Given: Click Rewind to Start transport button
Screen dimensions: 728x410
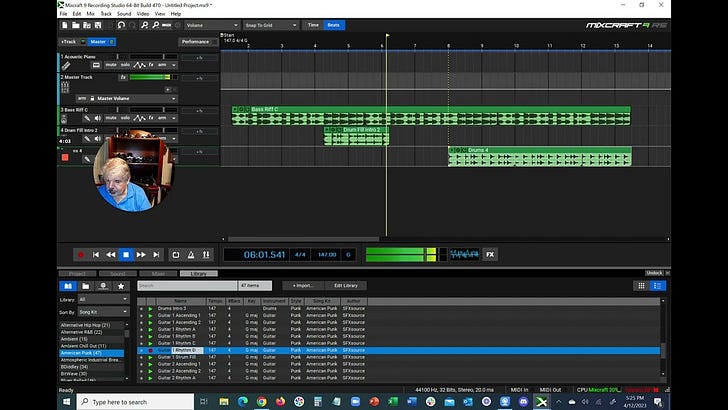Looking at the screenshot, I should coord(96,254).
